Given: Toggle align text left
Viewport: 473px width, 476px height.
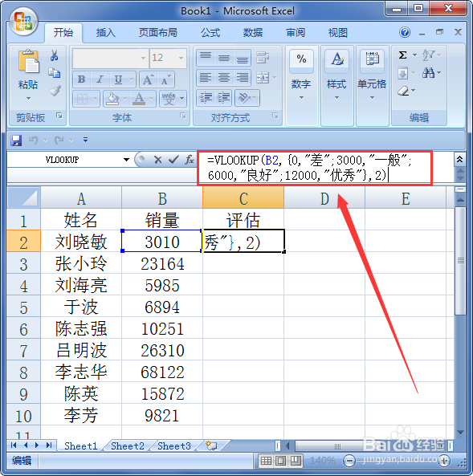Looking at the screenshot, I should 206,77.
